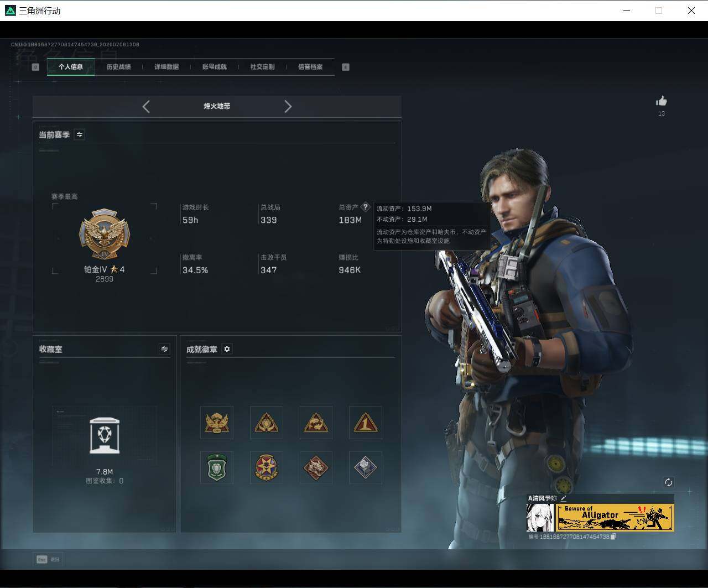
Task: Click the wolf head achievement badge
Action: pyautogui.click(x=316, y=467)
